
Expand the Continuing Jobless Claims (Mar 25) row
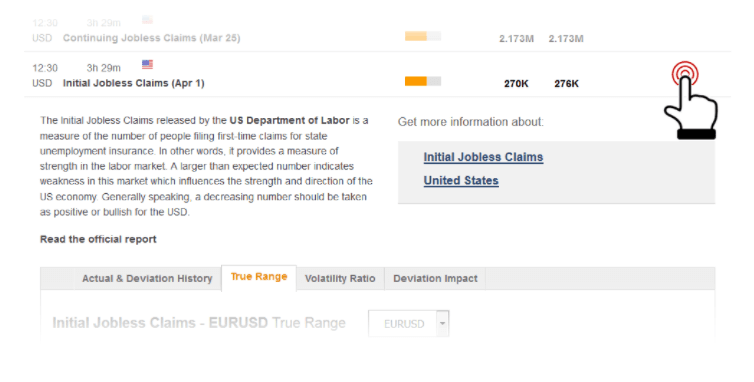tap(377, 30)
